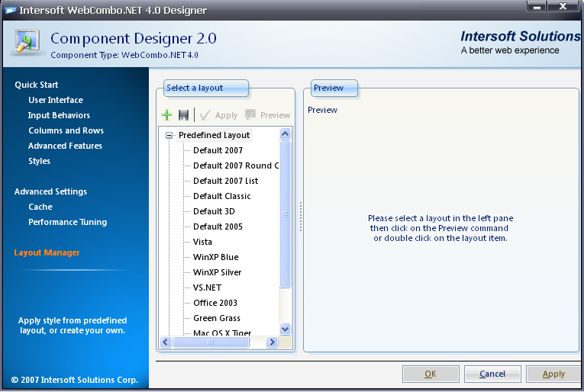This screenshot has height=392, width=584.
Task: Open Columns and Rows settings
Action: click(66, 130)
